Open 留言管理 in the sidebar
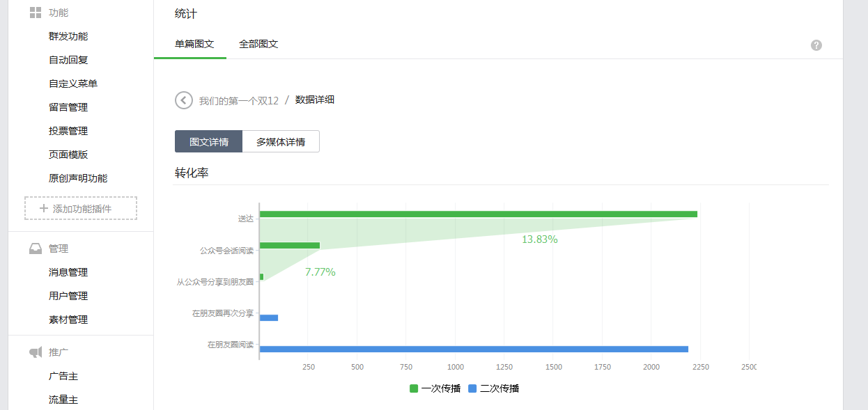The image size is (868, 410). (x=68, y=107)
